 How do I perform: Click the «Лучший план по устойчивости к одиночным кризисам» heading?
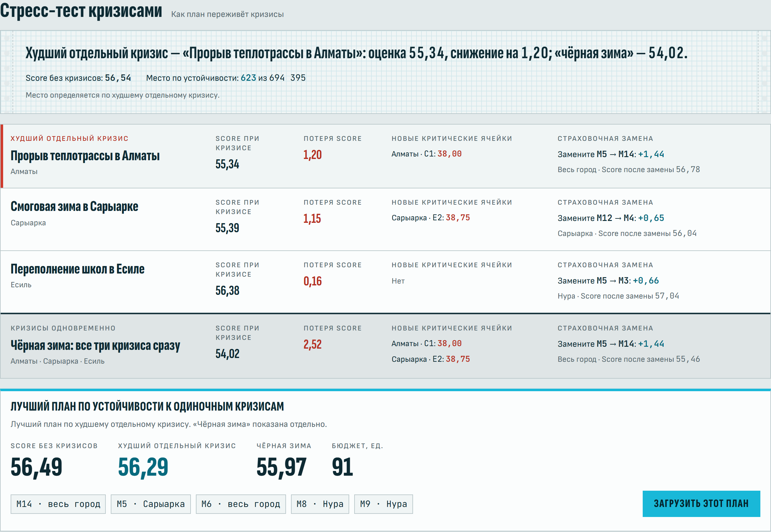point(147,406)
